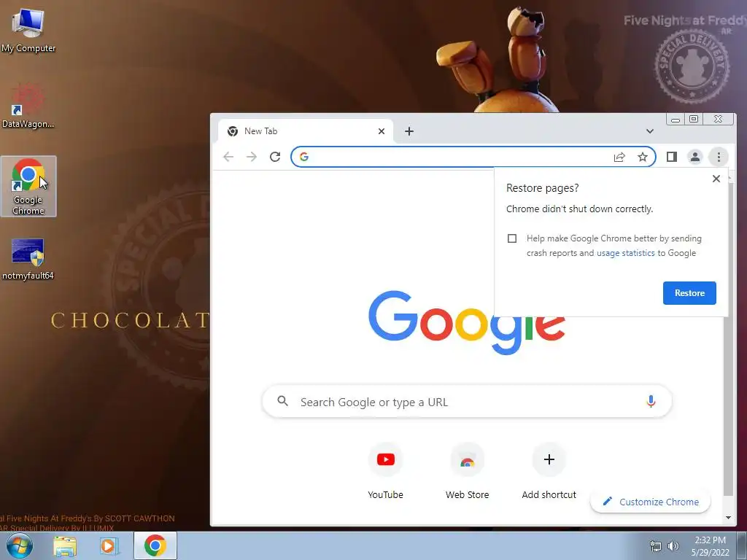The width and height of the screenshot is (747, 560).
Task: Select the DataWagon desktop shortcut
Action: click(x=28, y=105)
